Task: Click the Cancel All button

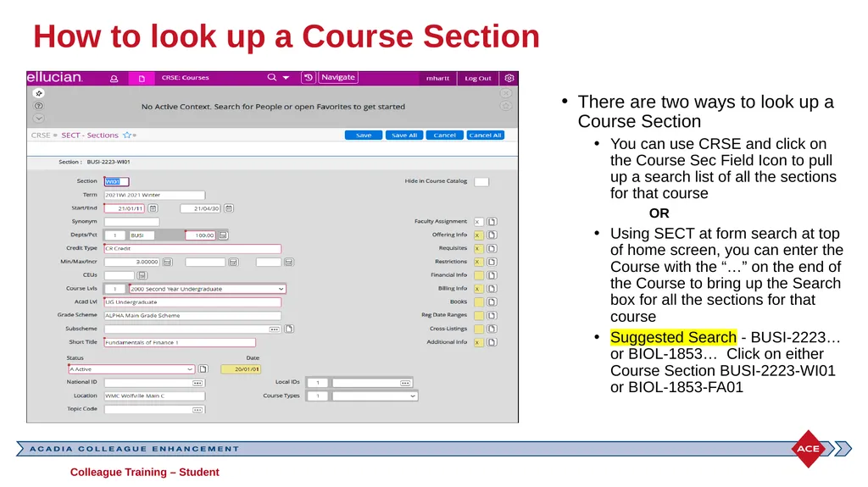Action: click(486, 135)
